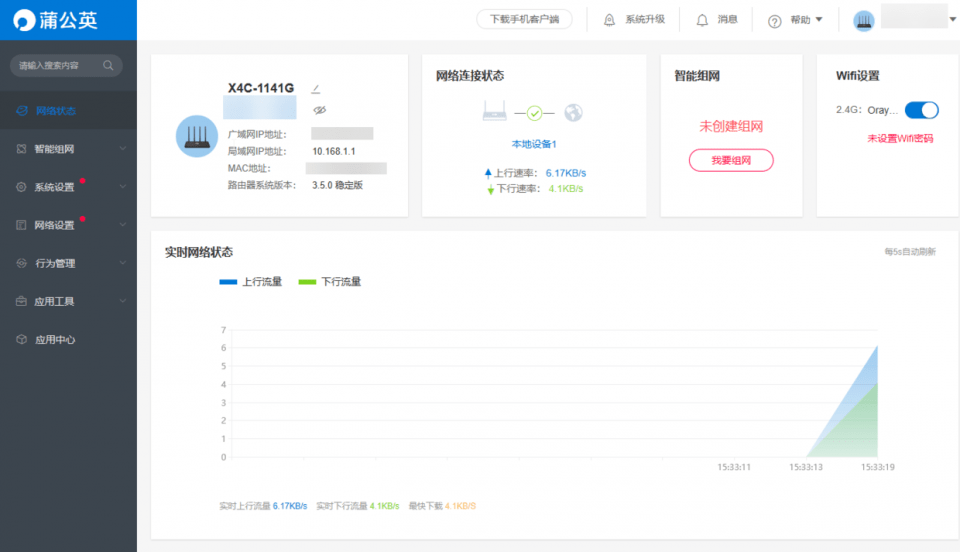This screenshot has height=552, width=960.
Task: Open the 消息 notification bell
Action: pos(702,20)
